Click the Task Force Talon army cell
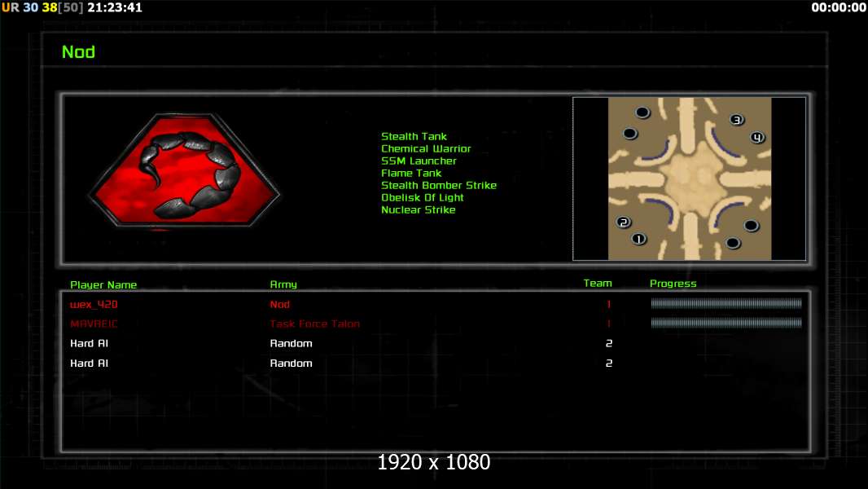Image resolution: width=868 pixels, height=489 pixels. (314, 324)
